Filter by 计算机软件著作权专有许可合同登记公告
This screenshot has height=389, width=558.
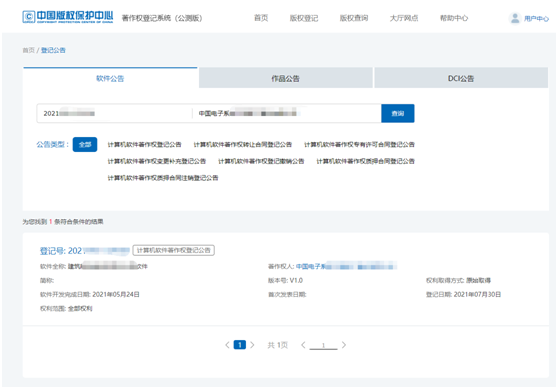click(x=359, y=144)
